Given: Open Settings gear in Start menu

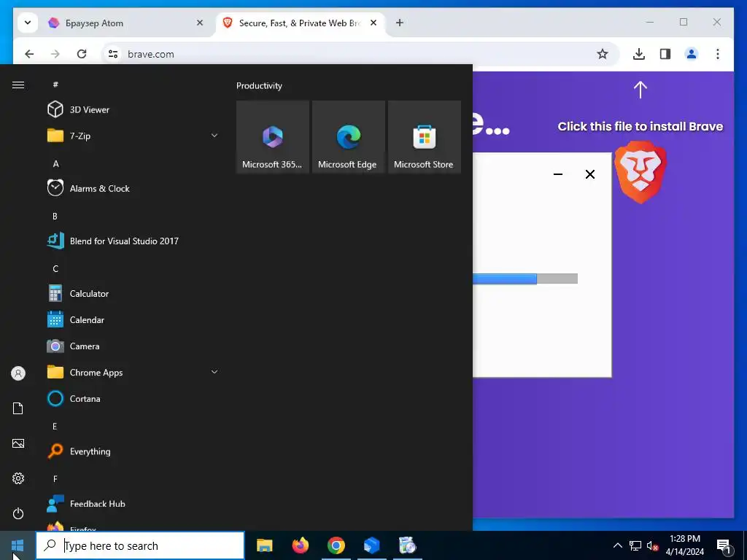Looking at the screenshot, I should click(18, 478).
